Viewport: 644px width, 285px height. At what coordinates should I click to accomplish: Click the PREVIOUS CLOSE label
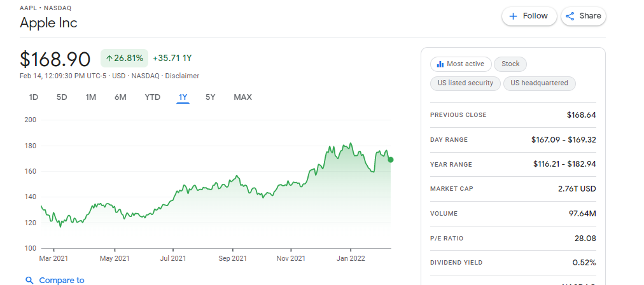click(458, 115)
